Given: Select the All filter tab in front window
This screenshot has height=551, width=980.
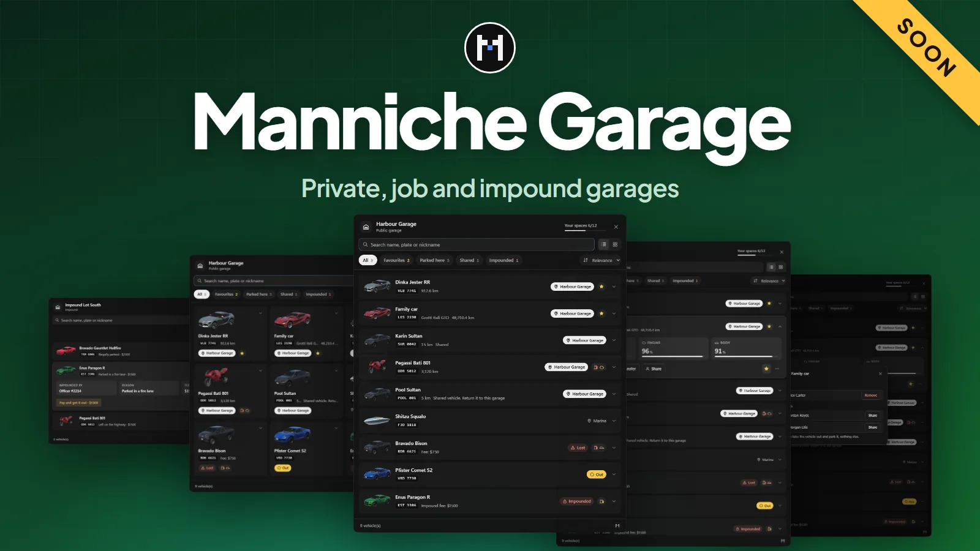Looking at the screenshot, I should [368, 260].
